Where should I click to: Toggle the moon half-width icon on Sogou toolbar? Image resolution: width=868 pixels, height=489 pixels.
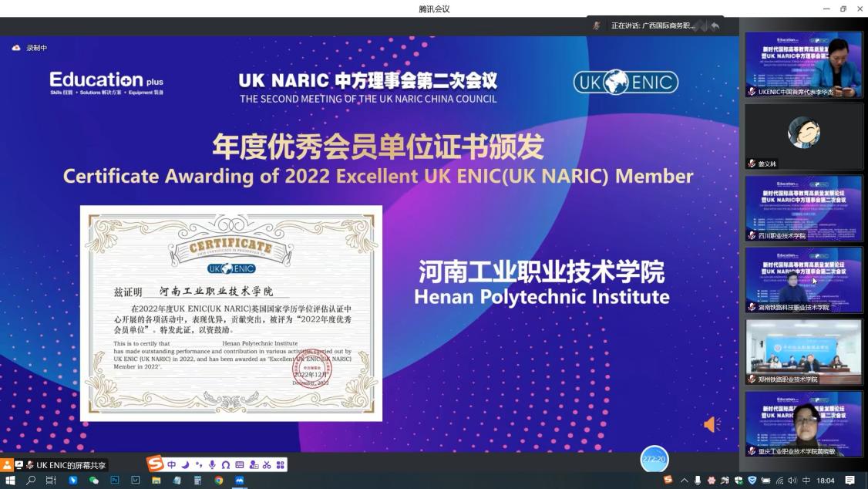tap(185, 465)
